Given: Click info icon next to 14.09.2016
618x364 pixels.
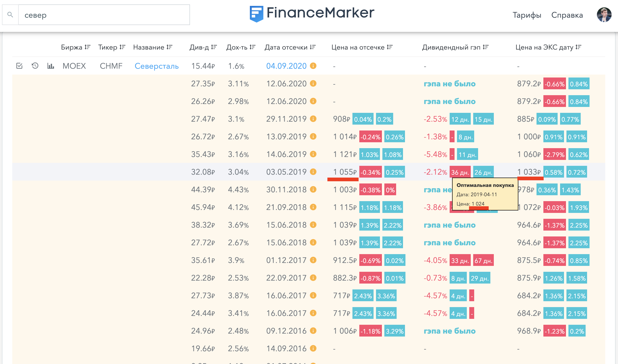Looking at the screenshot, I should click(313, 348).
